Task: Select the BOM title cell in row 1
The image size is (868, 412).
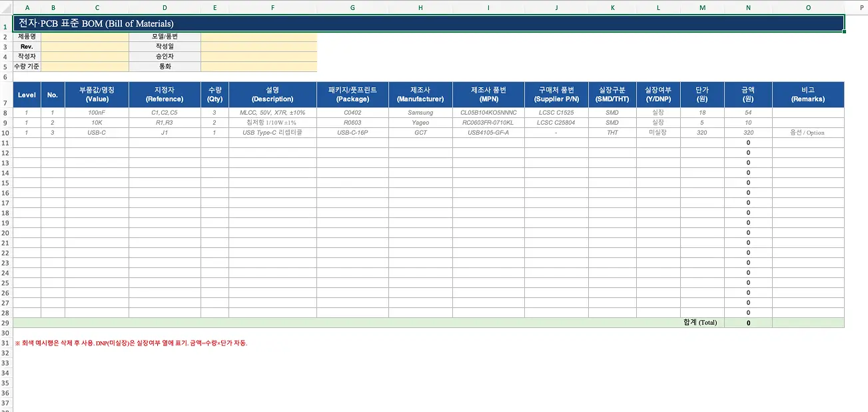Action: point(428,23)
